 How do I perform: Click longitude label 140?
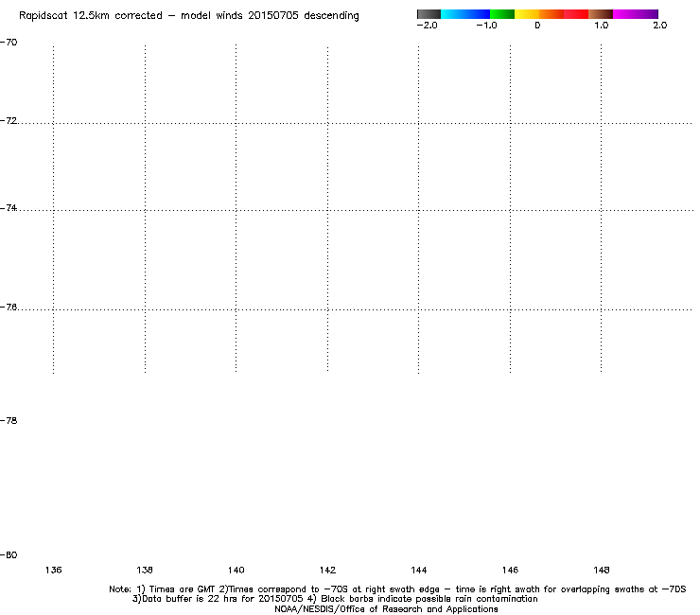[236, 571]
